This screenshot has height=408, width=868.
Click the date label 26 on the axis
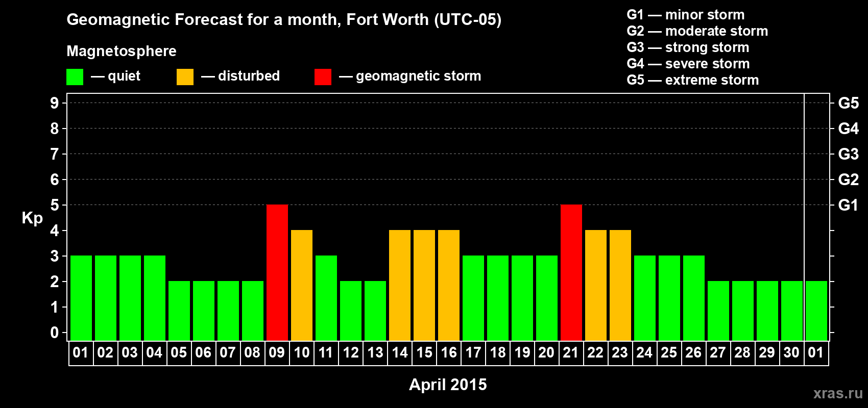693,353
